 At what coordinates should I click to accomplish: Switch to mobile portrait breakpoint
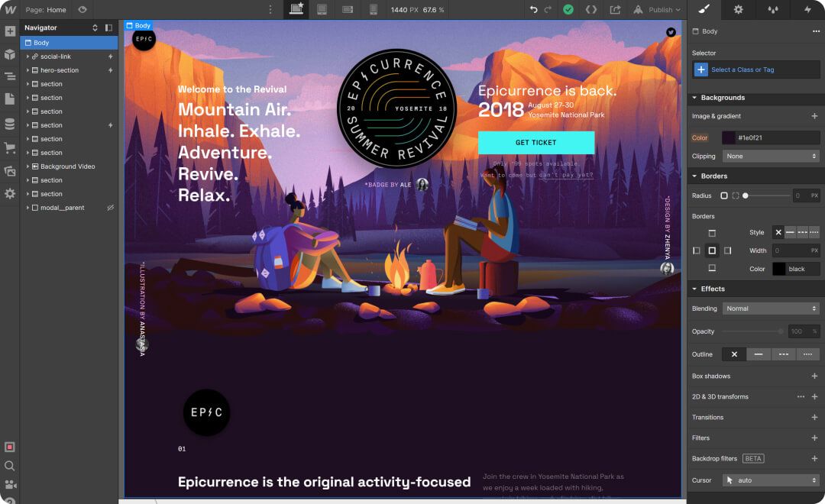[373, 9]
